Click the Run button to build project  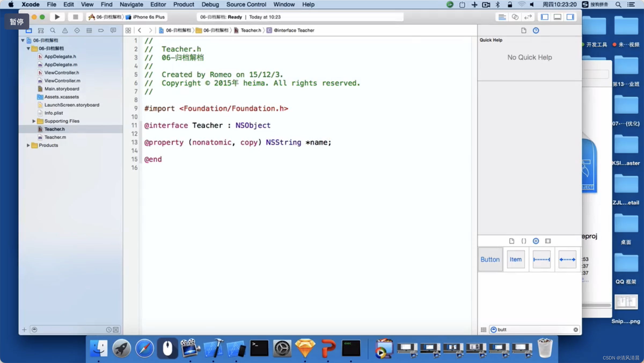tap(57, 17)
